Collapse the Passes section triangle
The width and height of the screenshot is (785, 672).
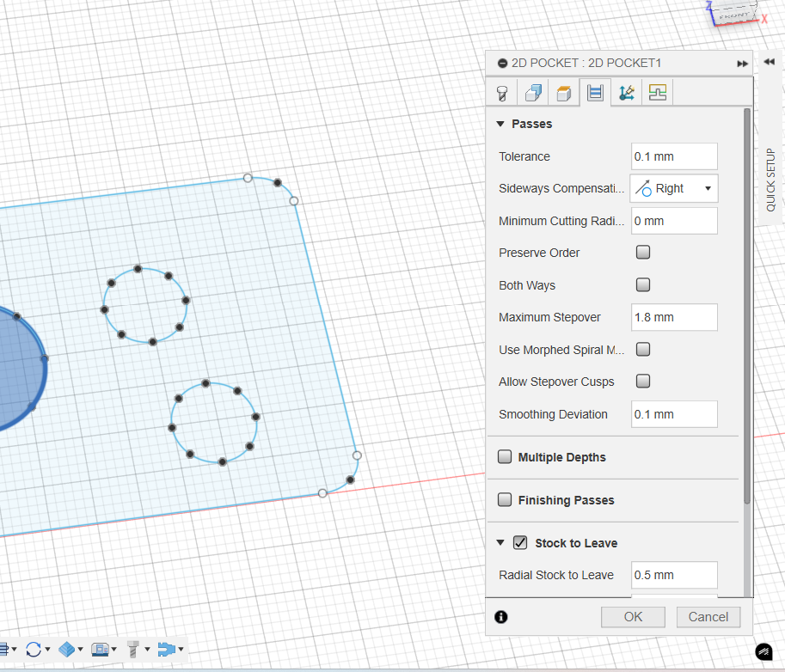click(500, 124)
